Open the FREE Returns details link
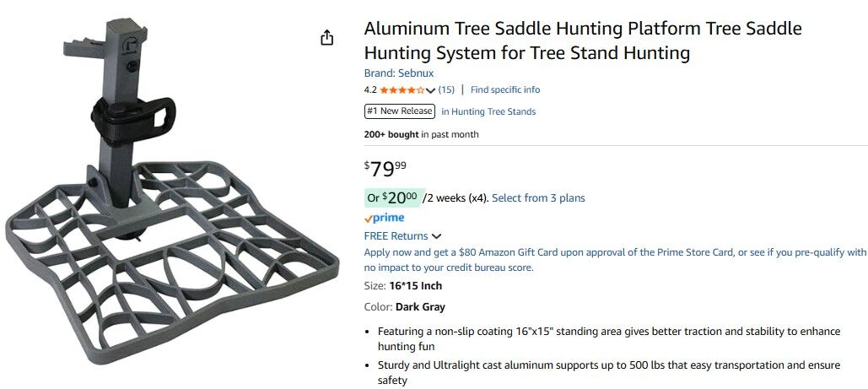This screenshot has width=868, height=389. (396, 236)
